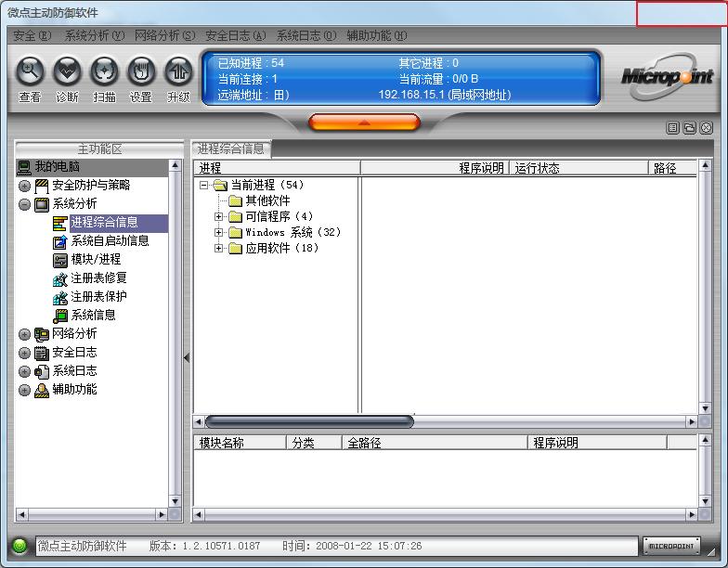Click the 网络分析 network icon in tree
Screen dimensions: 728x568
point(42,334)
